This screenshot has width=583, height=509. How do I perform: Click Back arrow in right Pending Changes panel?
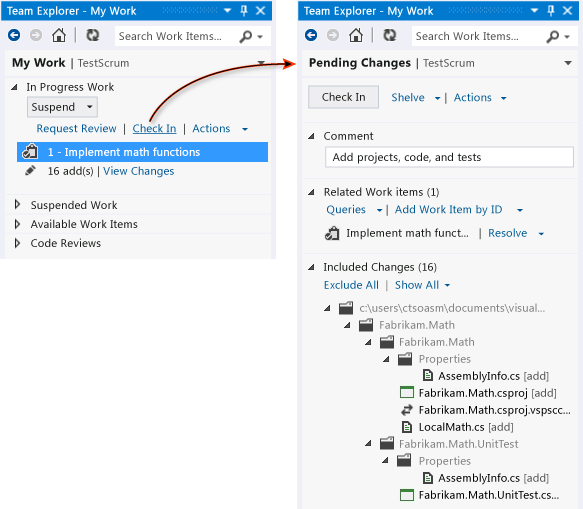[311, 35]
